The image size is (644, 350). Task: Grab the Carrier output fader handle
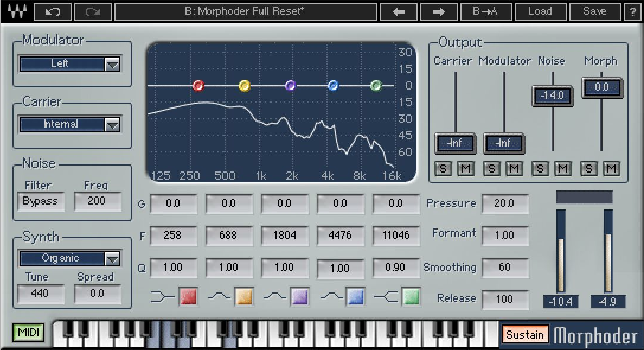454,143
